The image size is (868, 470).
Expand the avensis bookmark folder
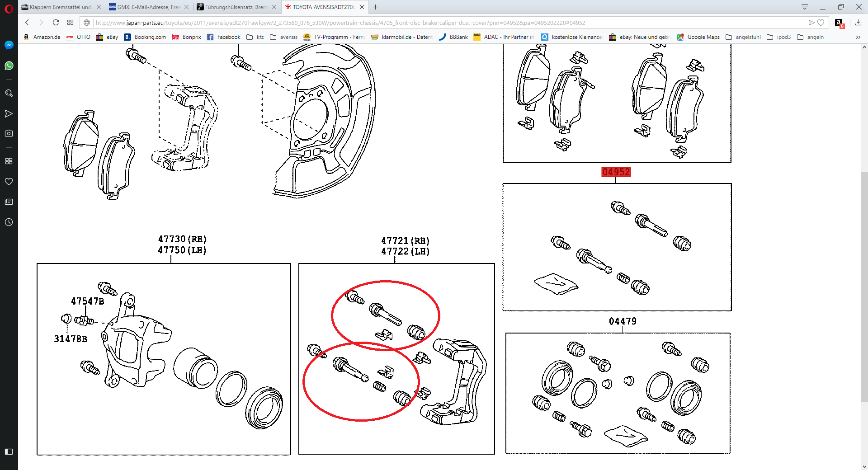tap(283, 37)
